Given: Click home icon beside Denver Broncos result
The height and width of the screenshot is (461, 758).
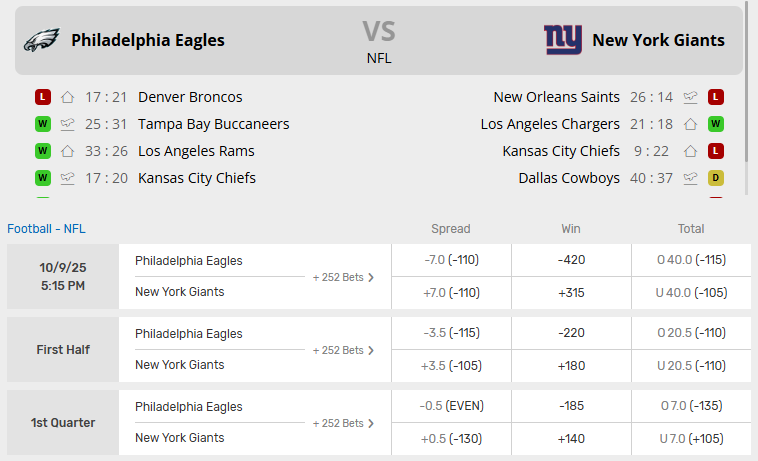Looking at the screenshot, I should (x=68, y=97).
